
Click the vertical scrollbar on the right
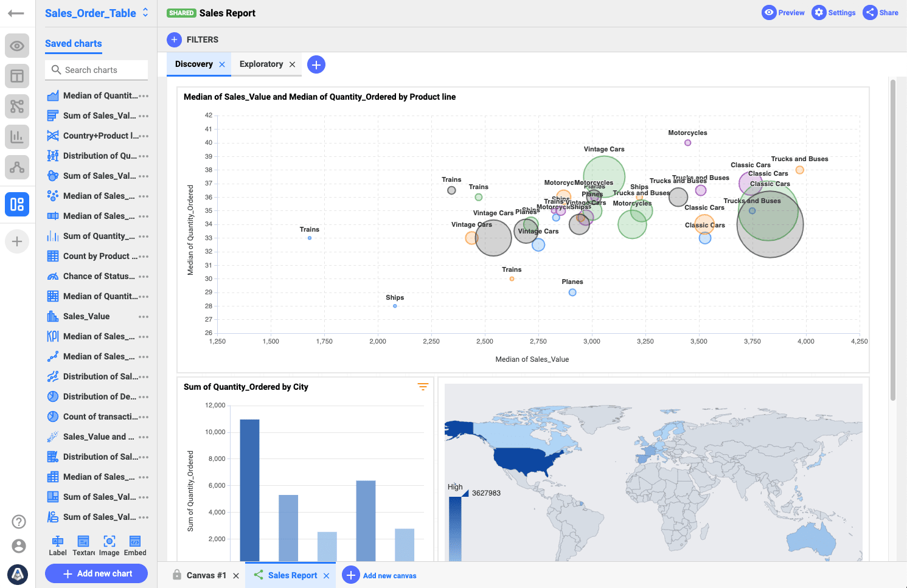[893, 240]
